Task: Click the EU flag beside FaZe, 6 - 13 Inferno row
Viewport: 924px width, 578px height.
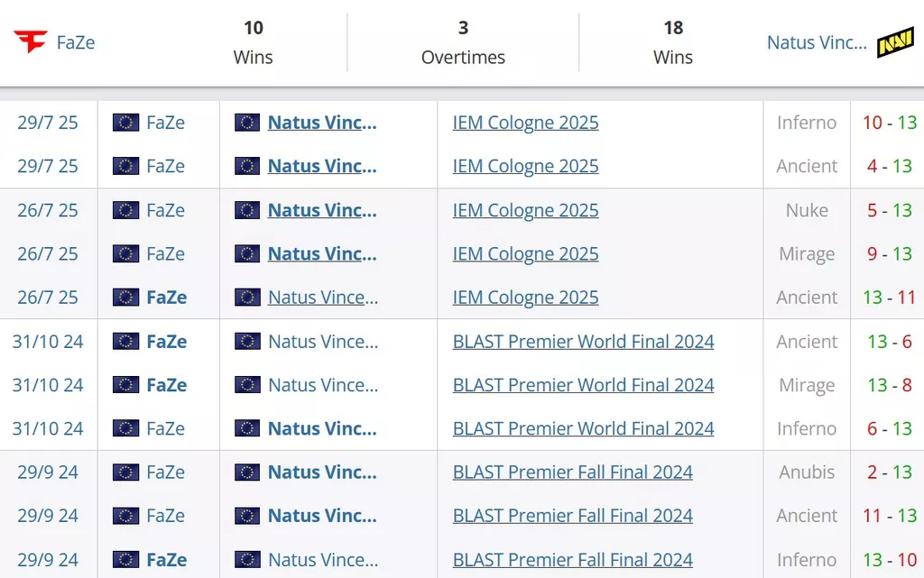Action: coord(125,428)
